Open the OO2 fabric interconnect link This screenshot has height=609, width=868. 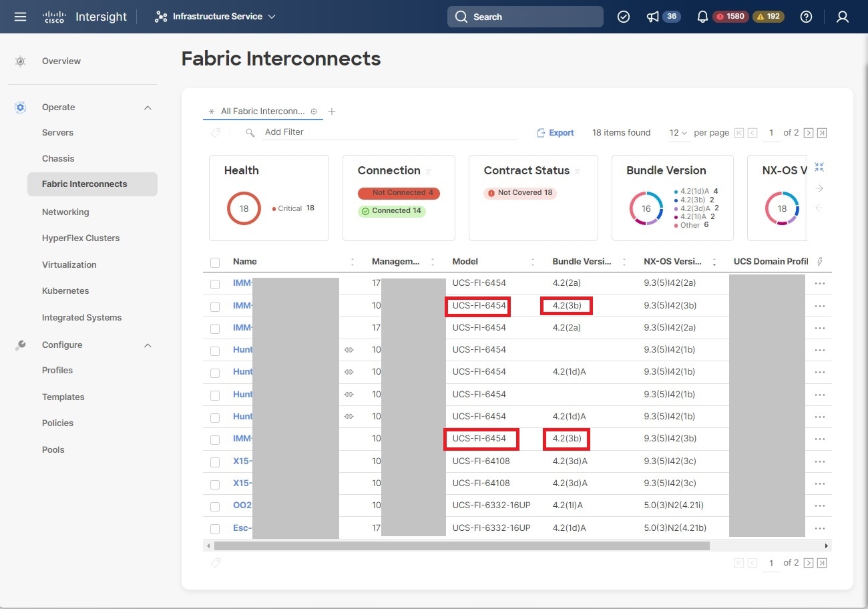pyautogui.click(x=242, y=505)
